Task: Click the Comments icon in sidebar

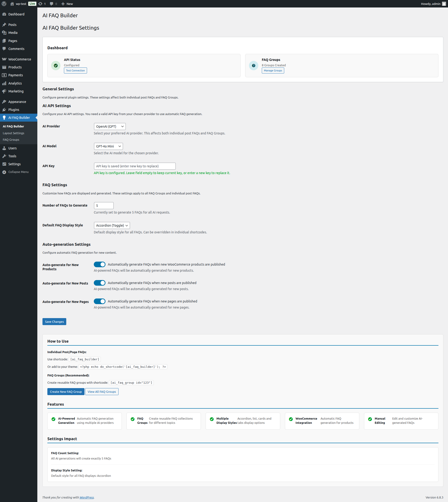Action: 4,49
